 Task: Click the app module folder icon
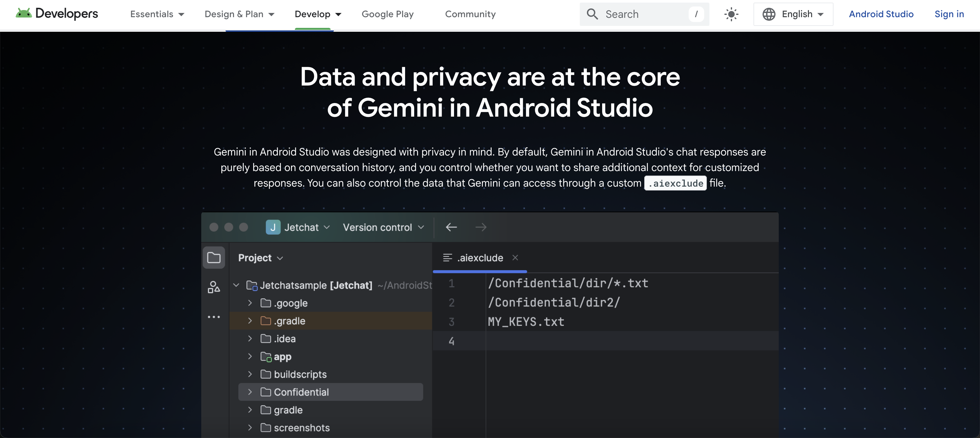point(266,357)
